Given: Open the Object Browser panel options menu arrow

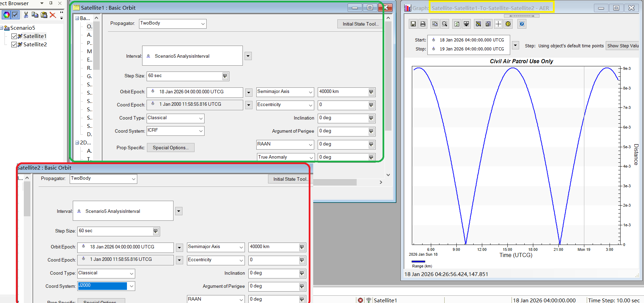Looking at the screenshot, I should [42, 3].
